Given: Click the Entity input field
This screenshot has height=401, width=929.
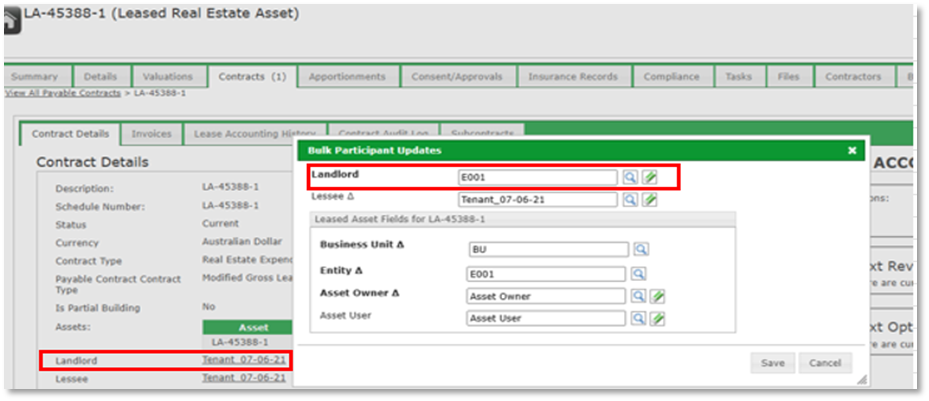Looking at the screenshot, I should tap(546, 274).
